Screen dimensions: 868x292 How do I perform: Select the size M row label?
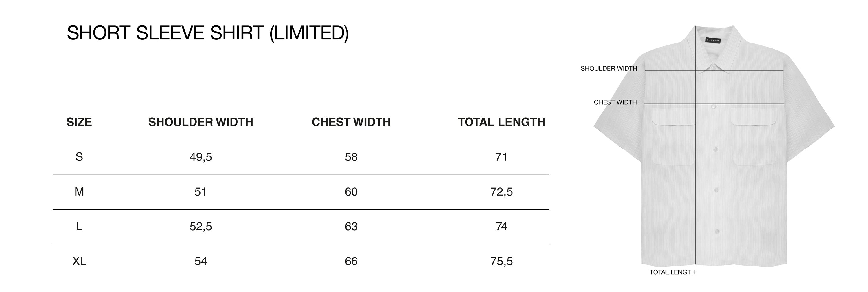(x=79, y=191)
